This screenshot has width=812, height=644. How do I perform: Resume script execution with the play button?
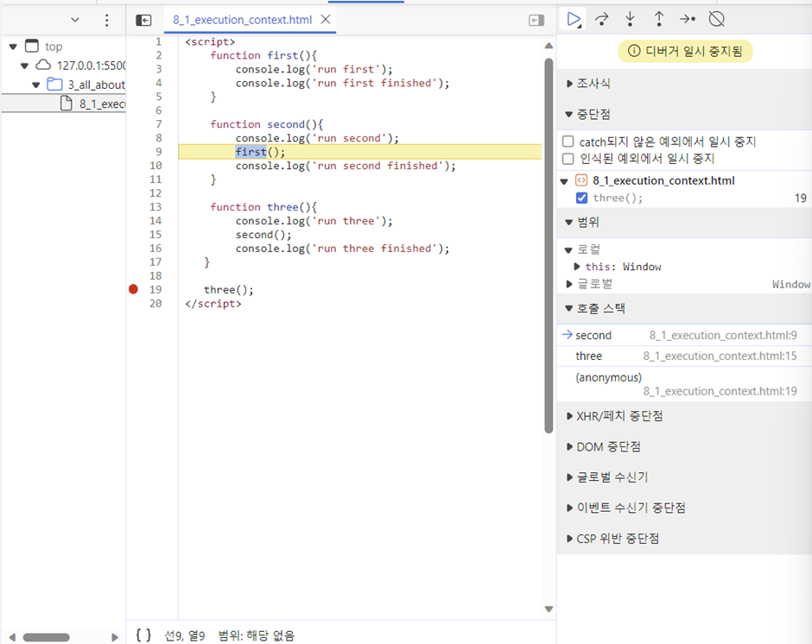point(574,20)
